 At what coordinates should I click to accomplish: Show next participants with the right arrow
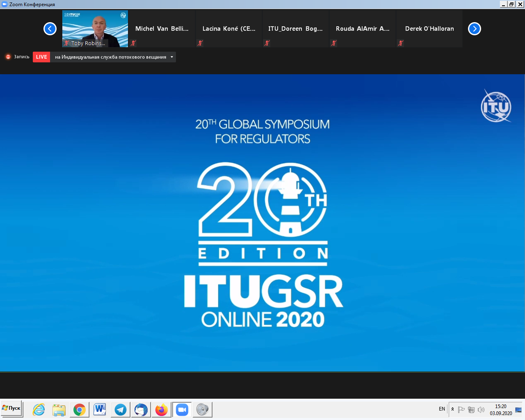click(x=475, y=29)
